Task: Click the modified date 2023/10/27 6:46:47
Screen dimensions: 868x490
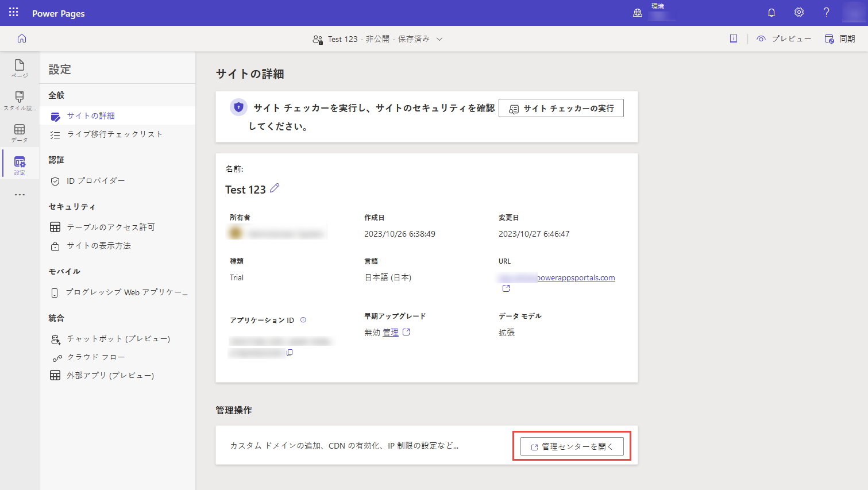Action: (x=534, y=234)
